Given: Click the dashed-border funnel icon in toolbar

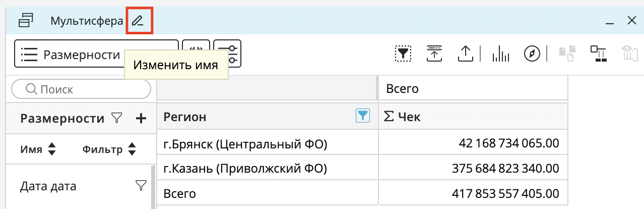Looking at the screenshot, I should pos(403,53).
